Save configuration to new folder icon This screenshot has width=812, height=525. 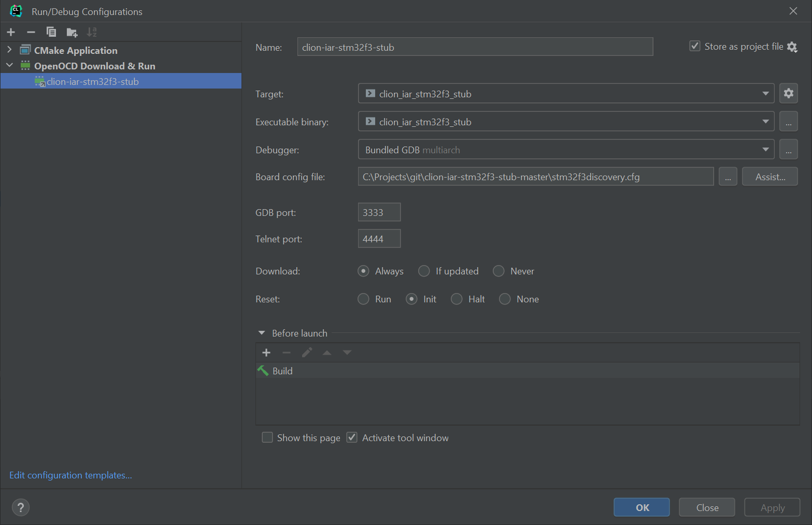point(72,32)
